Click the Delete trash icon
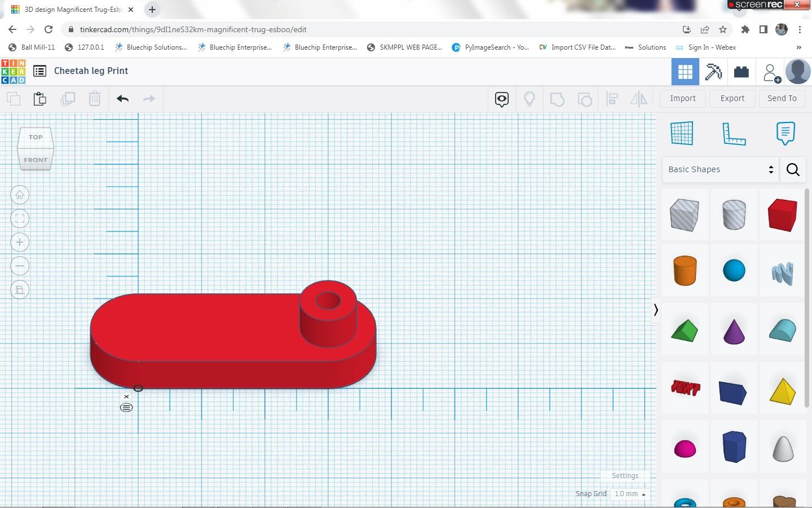812x508 pixels. (x=95, y=99)
